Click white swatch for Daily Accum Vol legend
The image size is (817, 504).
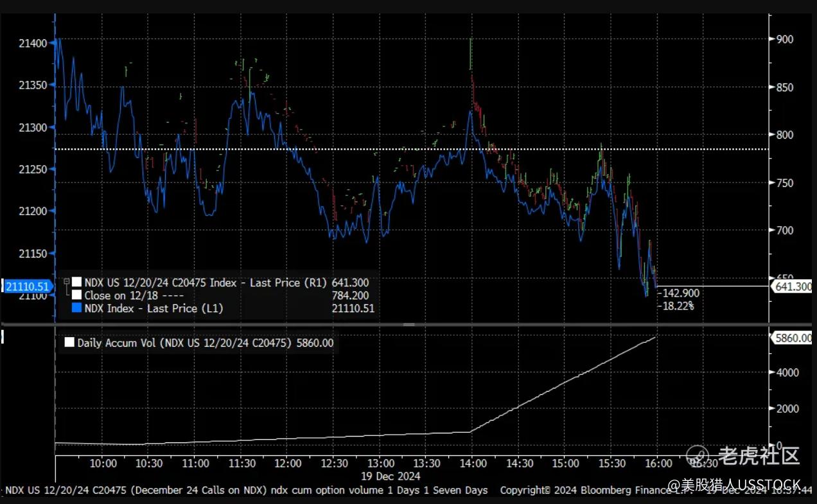[69, 343]
